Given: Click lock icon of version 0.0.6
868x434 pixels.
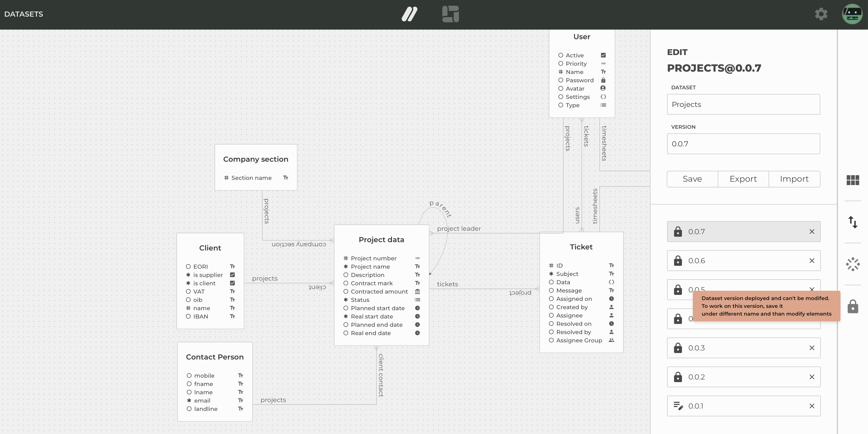Looking at the screenshot, I should pyautogui.click(x=678, y=260).
